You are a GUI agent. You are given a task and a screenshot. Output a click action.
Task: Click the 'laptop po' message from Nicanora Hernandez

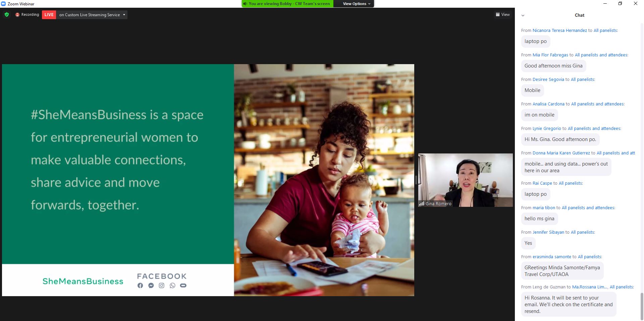tap(535, 41)
